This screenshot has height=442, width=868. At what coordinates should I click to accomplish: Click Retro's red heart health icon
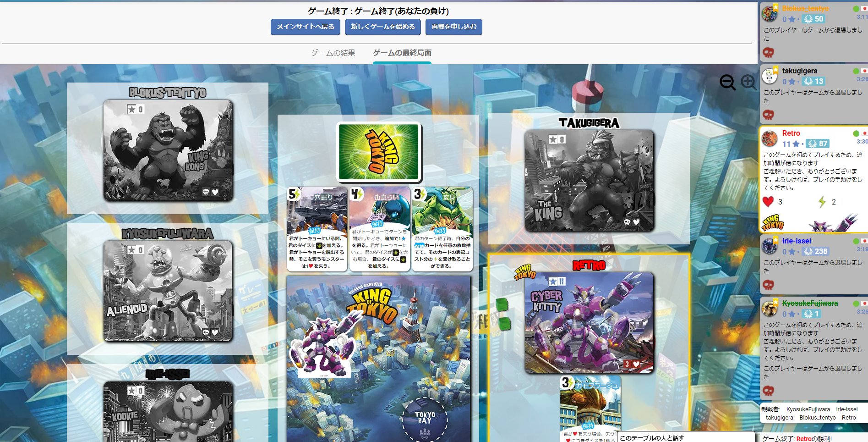coord(768,201)
